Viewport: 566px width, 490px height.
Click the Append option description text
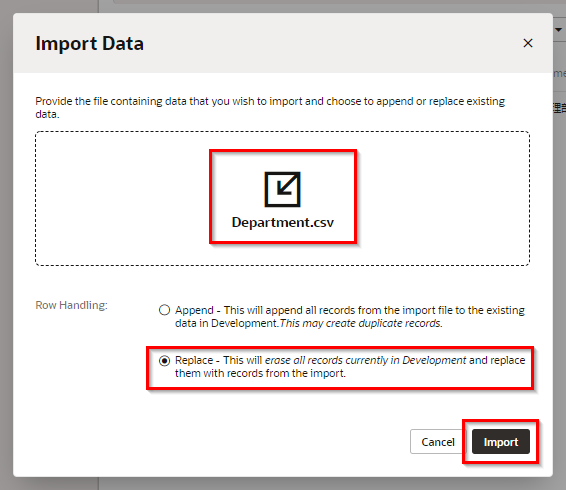(350, 317)
